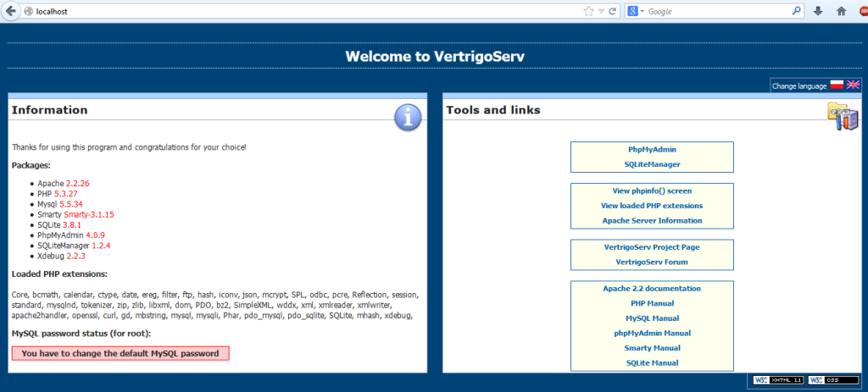Click the W3C XHTML 1.1 badge
The height and width of the screenshot is (392, 868).
click(778, 380)
